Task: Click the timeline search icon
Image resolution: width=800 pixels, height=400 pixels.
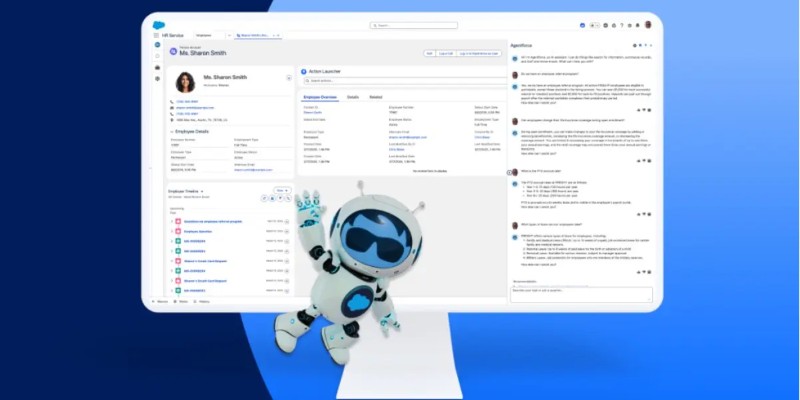Action: [x=288, y=198]
